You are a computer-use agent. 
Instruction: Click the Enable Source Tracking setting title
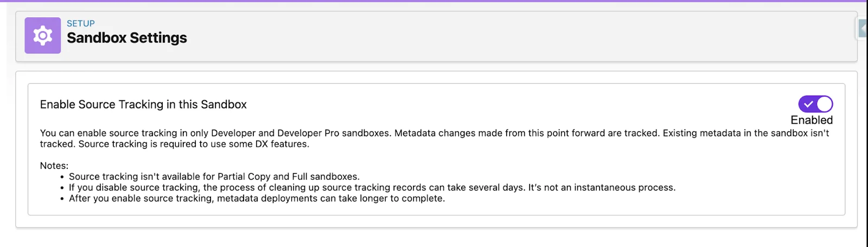coord(143,104)
